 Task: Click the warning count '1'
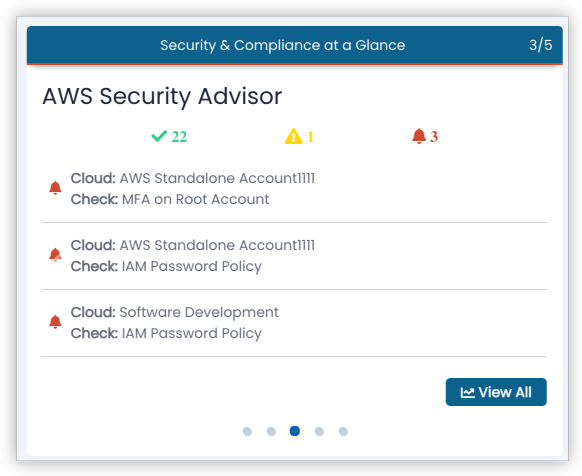pyautogui.click(x=310, y=137)
